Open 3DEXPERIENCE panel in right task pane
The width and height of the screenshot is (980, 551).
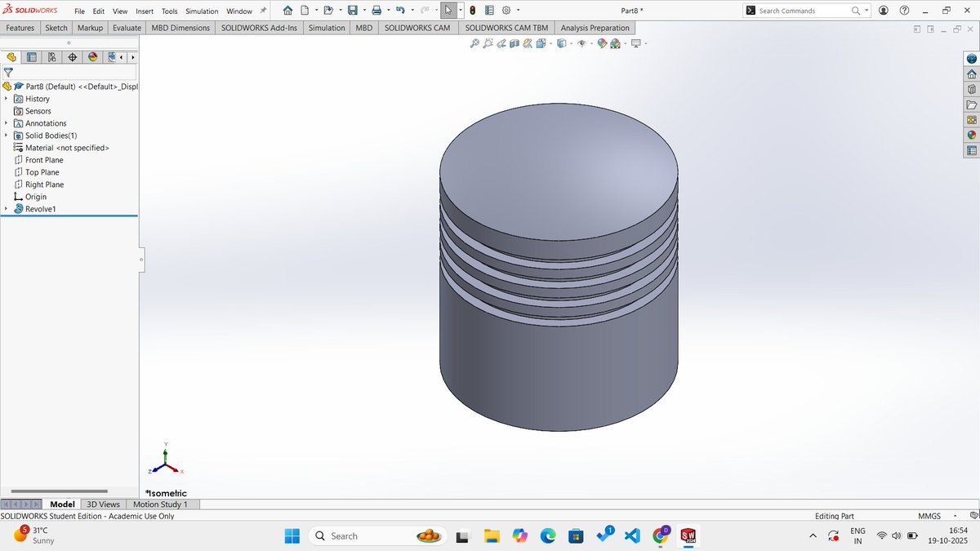click(971, 59)
